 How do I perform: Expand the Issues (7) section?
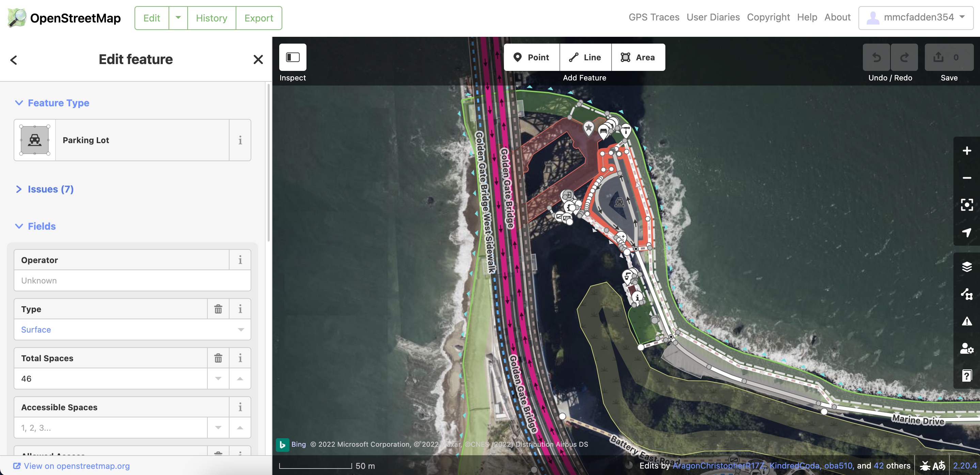coord(45,189)
